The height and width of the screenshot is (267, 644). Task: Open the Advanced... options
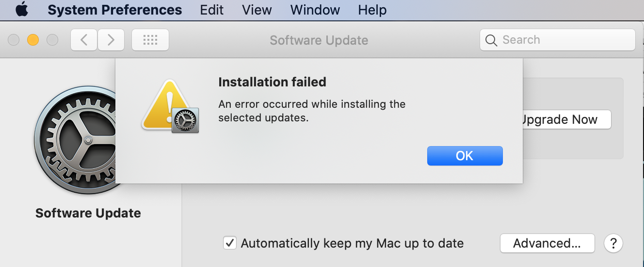(x=547, y=243)
